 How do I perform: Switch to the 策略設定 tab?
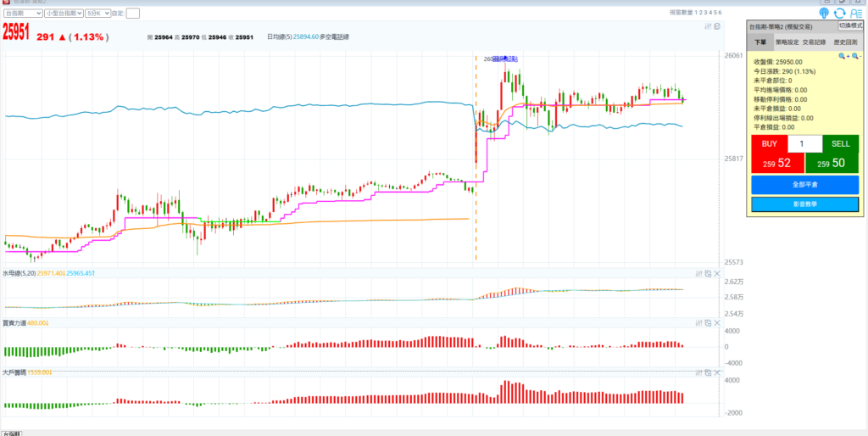[787, 41]
